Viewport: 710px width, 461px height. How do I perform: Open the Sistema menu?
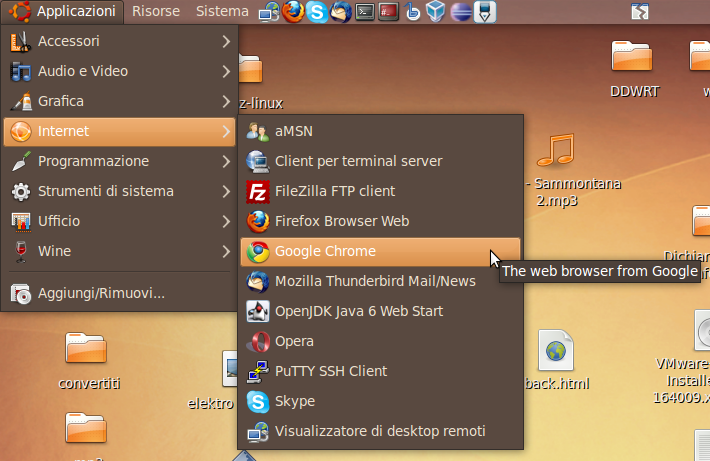(222, 11)
